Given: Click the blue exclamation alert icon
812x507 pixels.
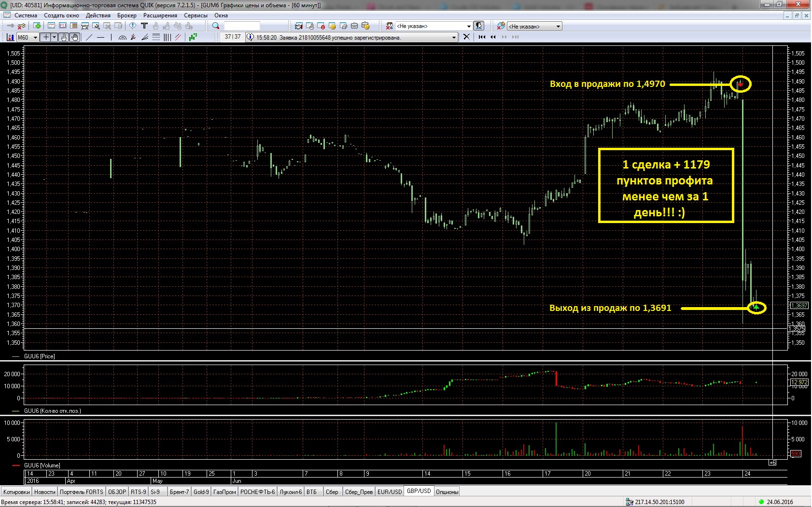Looking at the screenshot, I should [133, 26].
